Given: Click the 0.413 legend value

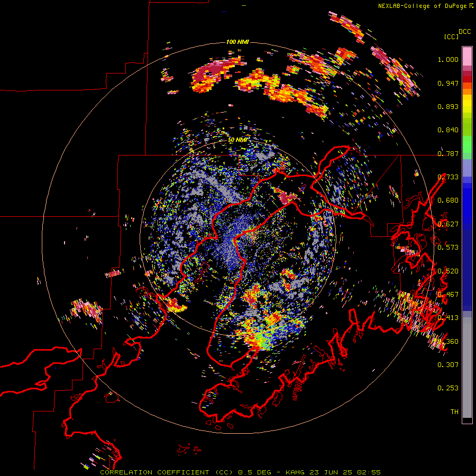Looking at the screenshot, I should click(x=448, y=318).
